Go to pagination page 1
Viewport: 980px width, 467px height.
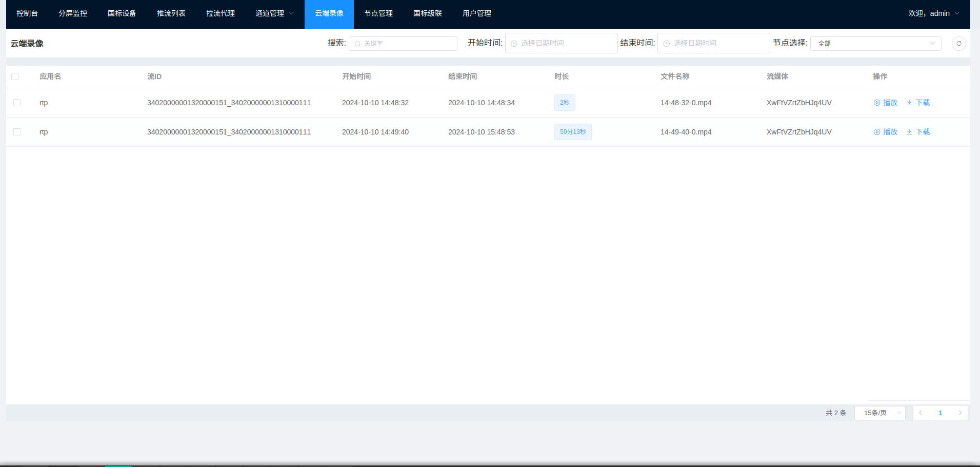click(x=940, y=413)
